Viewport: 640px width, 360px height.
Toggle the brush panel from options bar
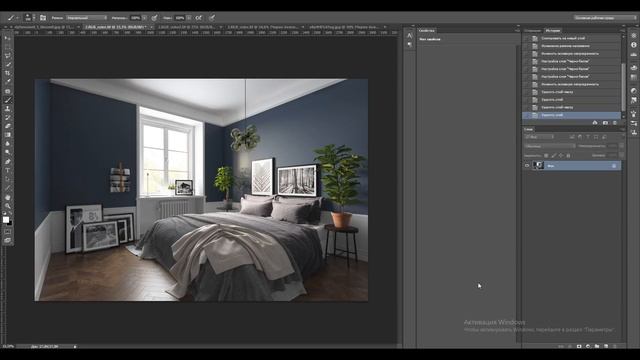pyautogui.click(x=43, y=18)
